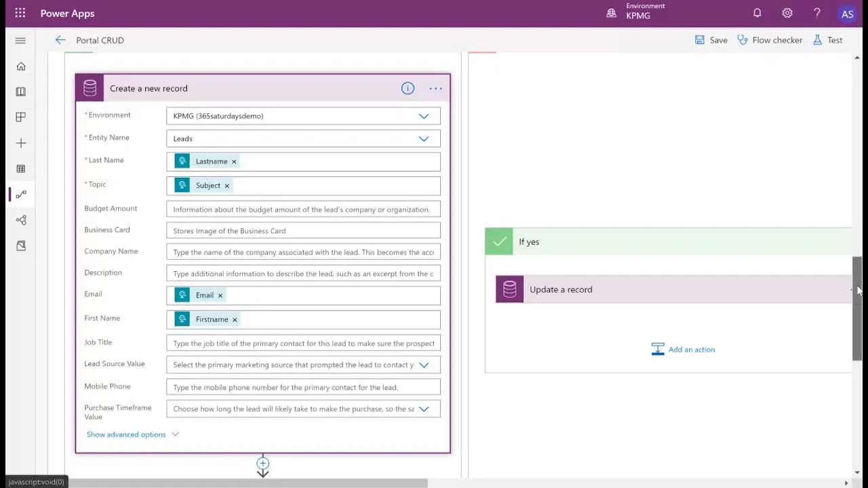Click the Portal CRUD flow title

coord(100,40)
